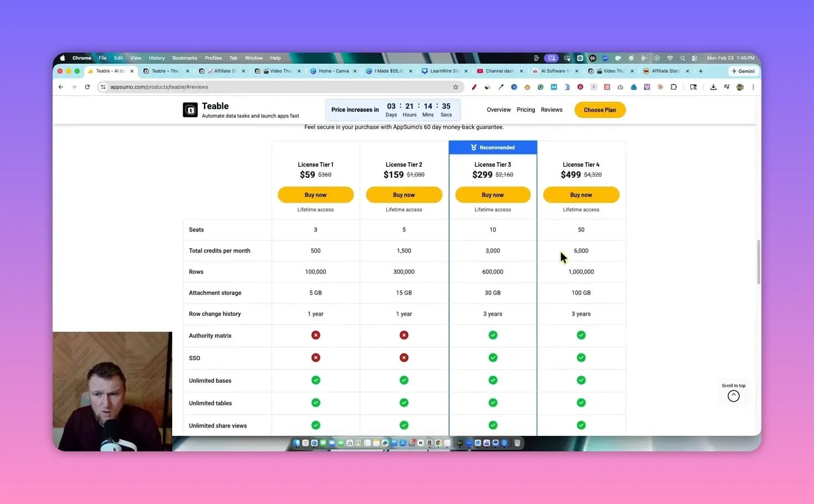This screenshot has height=504, width=814.
Task: Open the Bookmarks menu in the menu bar
Action: (x=184, y=58)
